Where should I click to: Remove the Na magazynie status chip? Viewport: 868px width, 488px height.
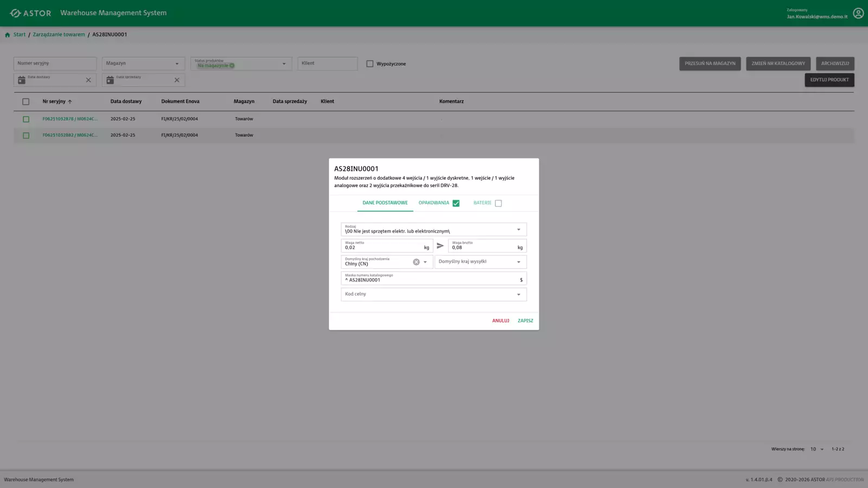pyautogui.click(x=232, y=66)
